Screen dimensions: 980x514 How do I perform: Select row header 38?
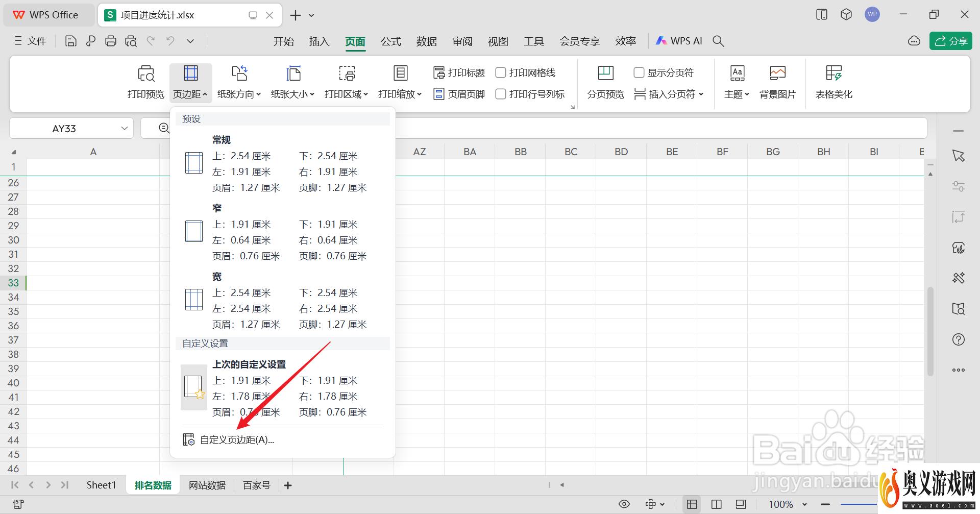click(13, 354)
